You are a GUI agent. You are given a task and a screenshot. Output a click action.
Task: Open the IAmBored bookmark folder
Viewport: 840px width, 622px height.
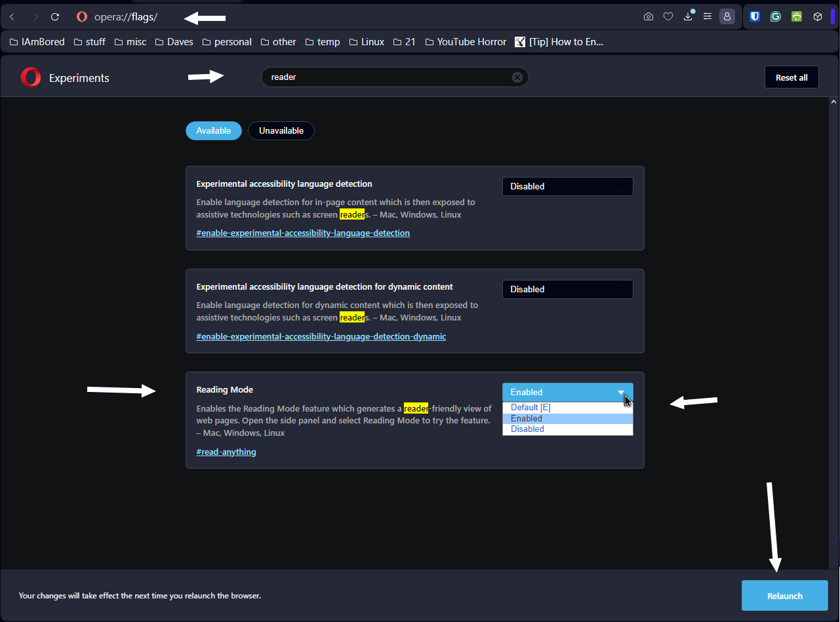pos(37,42)
